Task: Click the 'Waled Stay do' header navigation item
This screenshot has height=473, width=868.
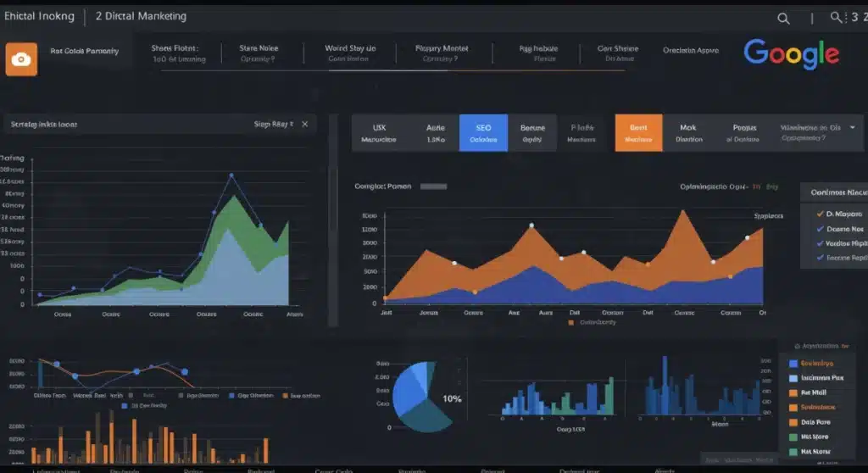Action: [x=348, y=53]
